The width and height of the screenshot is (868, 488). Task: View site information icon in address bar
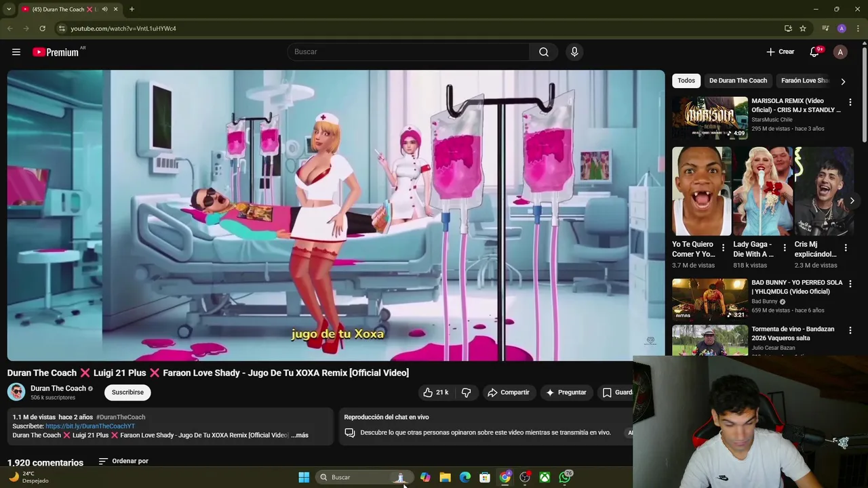coord(62,28)
